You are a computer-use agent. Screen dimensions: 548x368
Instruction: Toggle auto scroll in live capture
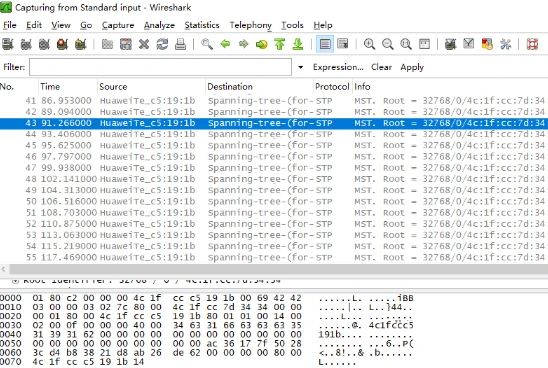coord(343,44)
